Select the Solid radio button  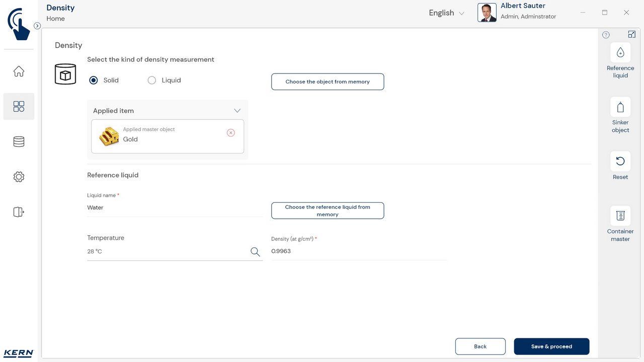click(x=94, y=80)
